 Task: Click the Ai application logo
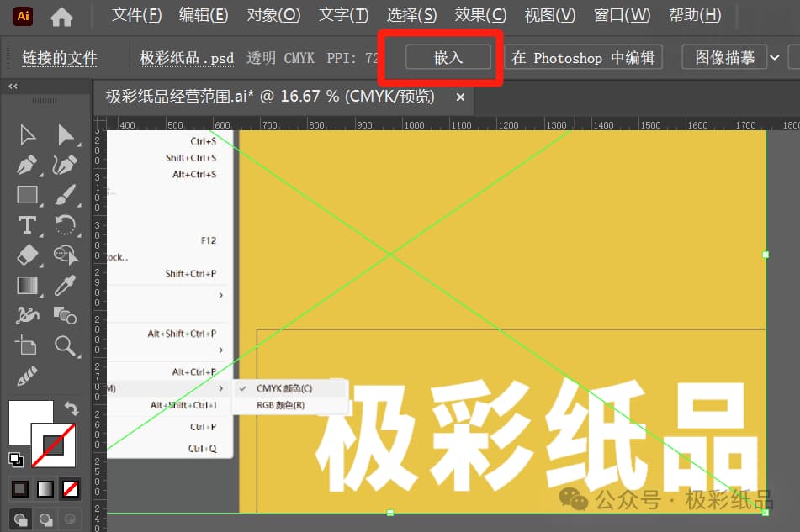[x=23, y=16]
